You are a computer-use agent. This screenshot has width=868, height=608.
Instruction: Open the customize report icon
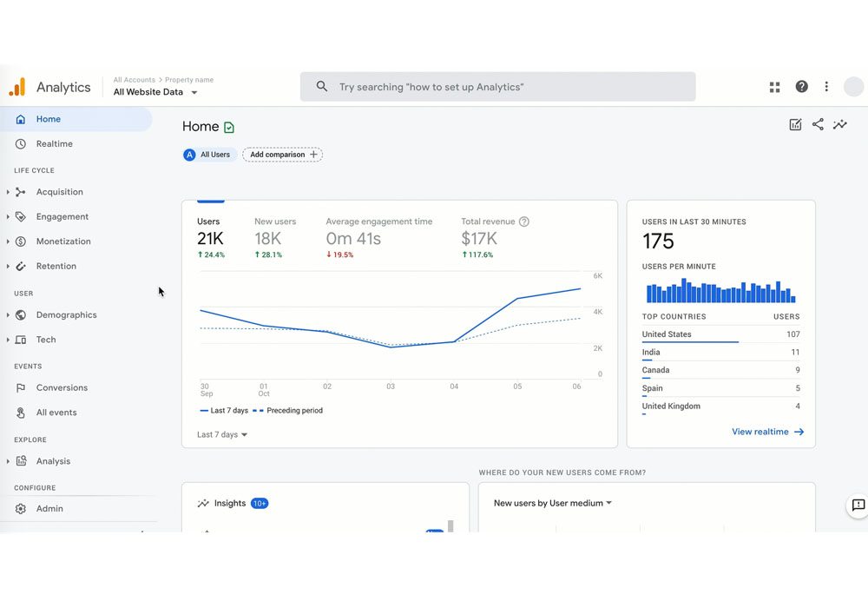click(x=795, y=124)
